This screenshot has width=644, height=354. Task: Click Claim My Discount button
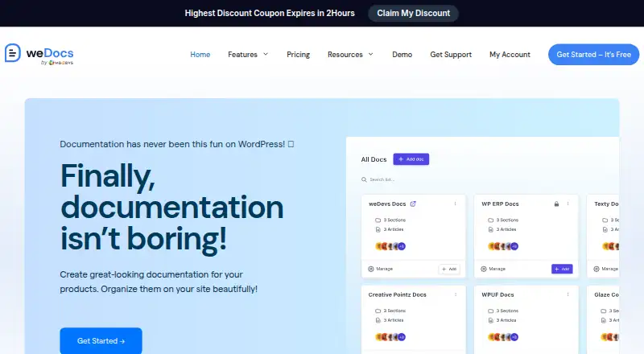click(x=413, y=13)
